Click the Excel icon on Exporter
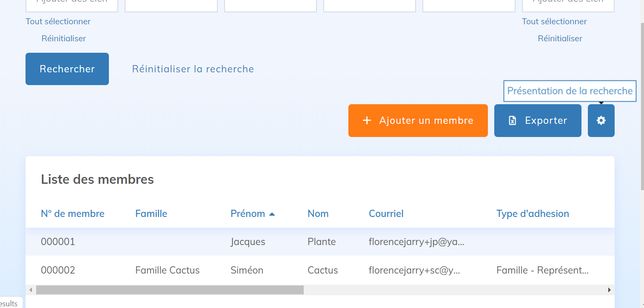 (513, 121)
